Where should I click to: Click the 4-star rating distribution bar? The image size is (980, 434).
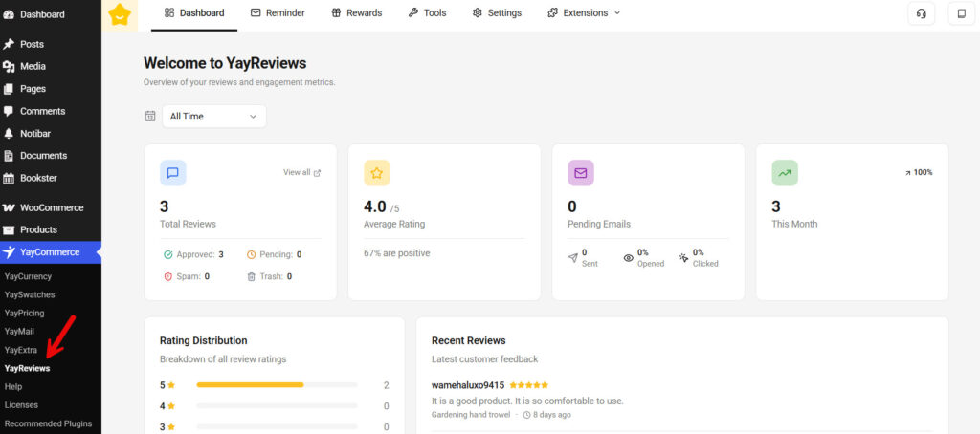277,406
